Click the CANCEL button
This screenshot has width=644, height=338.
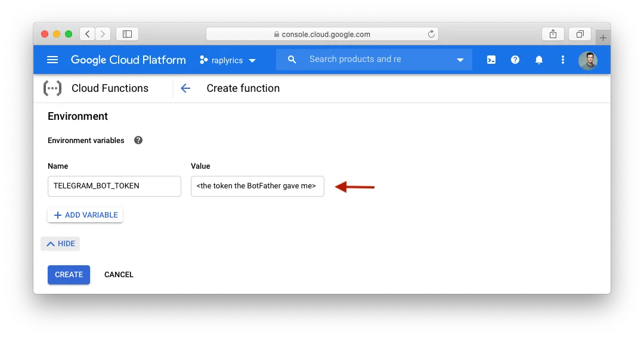tap(119, 275)
